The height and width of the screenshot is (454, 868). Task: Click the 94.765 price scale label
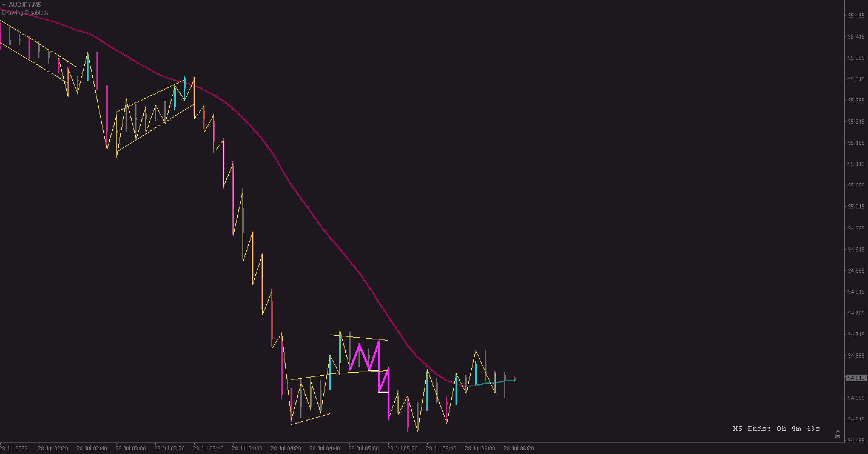[x=856, y=313]
